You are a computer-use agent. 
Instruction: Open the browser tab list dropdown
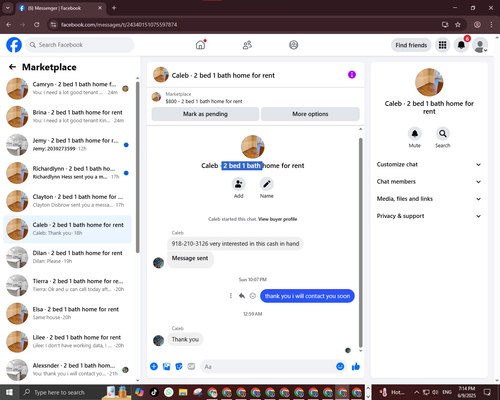point(7,7)
